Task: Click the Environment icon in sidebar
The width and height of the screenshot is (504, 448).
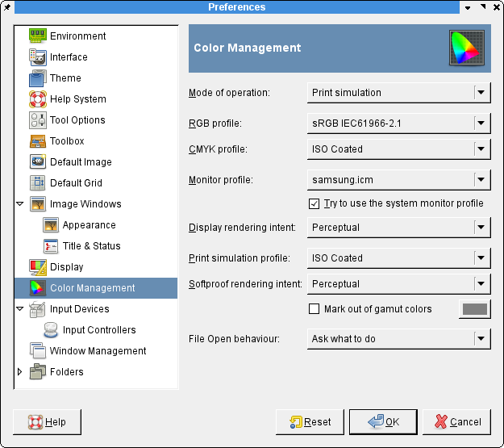Action: (x=38, y=36)
